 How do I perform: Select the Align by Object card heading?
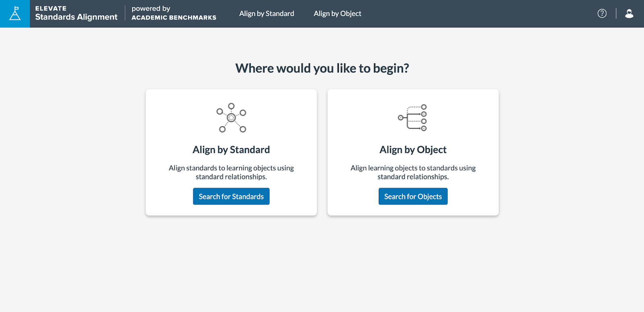(x=413, y=150)
